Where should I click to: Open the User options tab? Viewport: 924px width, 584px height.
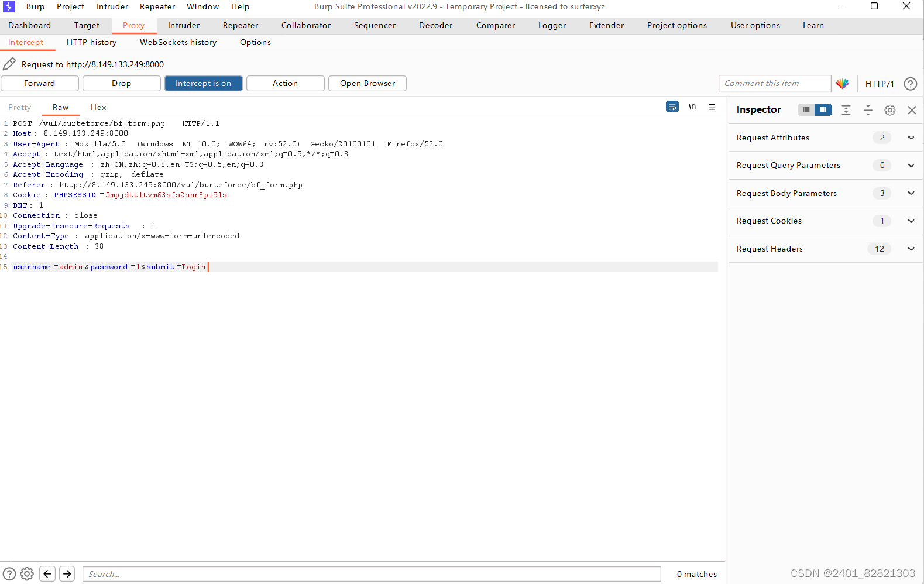(x=755, y=25)
